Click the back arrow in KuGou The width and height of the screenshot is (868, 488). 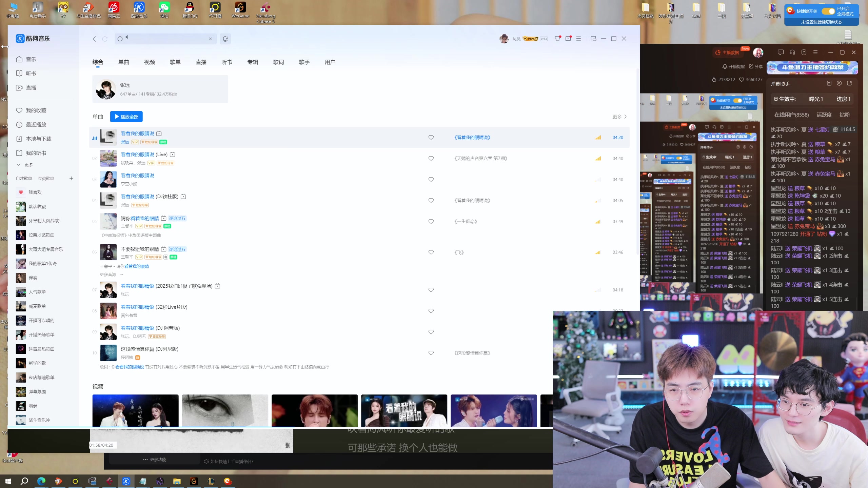coord(94,39)
